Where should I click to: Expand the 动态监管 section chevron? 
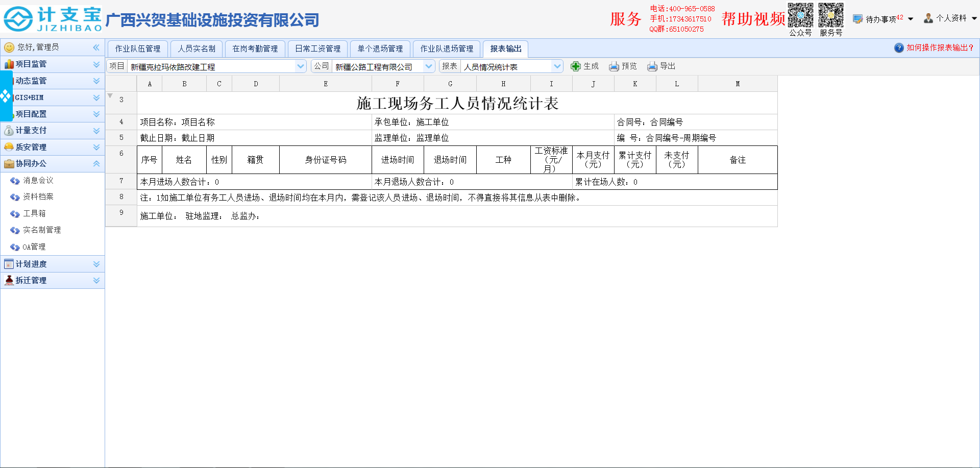coord(96,81)
